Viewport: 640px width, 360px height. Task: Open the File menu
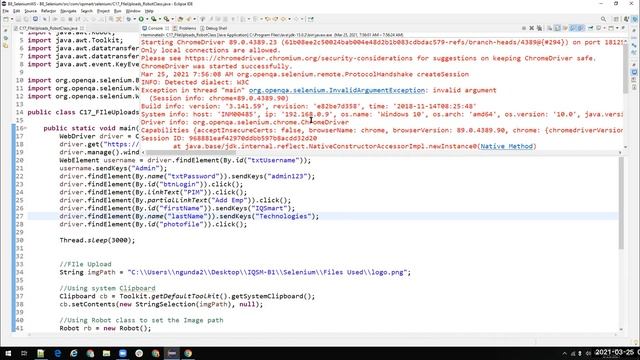pos(5,11)
